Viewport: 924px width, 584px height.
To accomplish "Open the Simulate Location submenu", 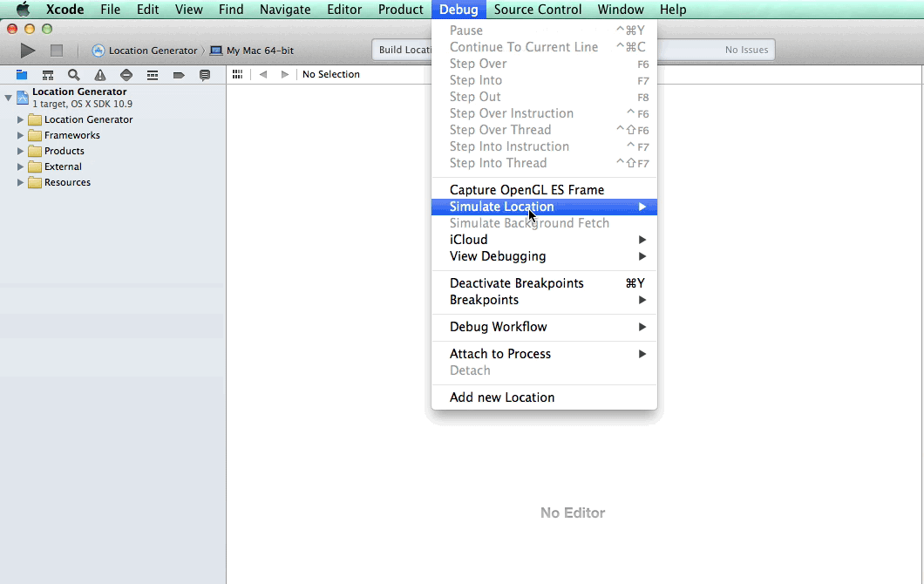I will (x=544, y=207).
